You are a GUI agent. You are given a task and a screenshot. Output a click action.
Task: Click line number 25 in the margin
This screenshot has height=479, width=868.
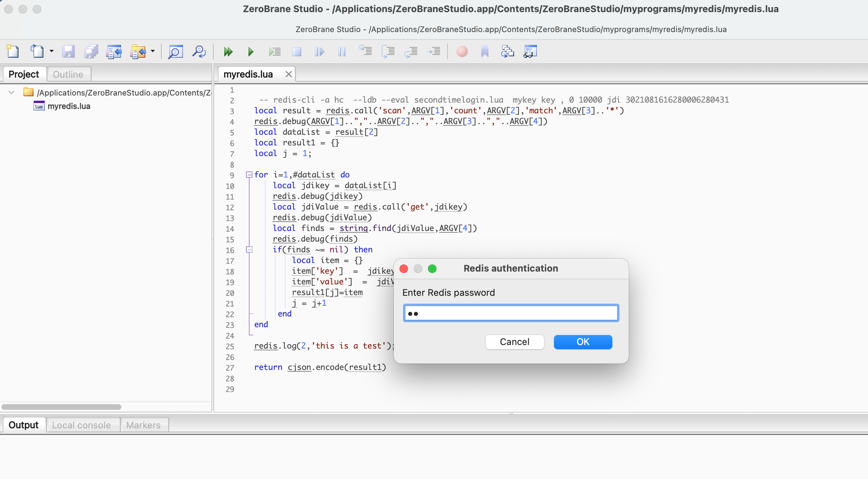(230, 346)
